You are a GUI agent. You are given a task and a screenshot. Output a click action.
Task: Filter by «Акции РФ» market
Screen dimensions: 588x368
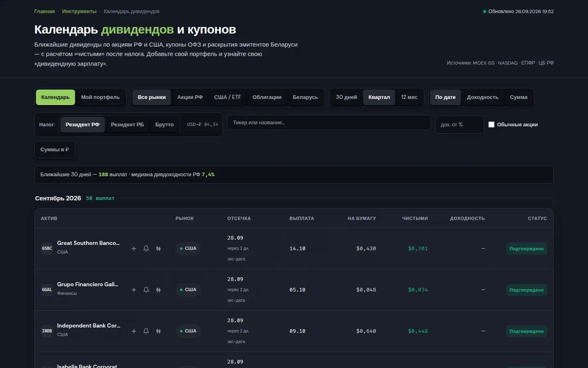coord(190,97)
